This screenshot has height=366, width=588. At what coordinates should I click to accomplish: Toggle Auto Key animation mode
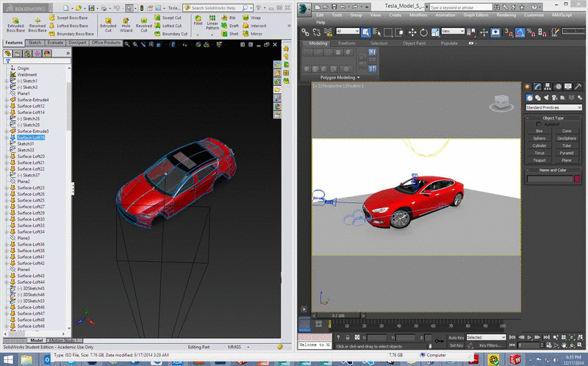(456, 337)
